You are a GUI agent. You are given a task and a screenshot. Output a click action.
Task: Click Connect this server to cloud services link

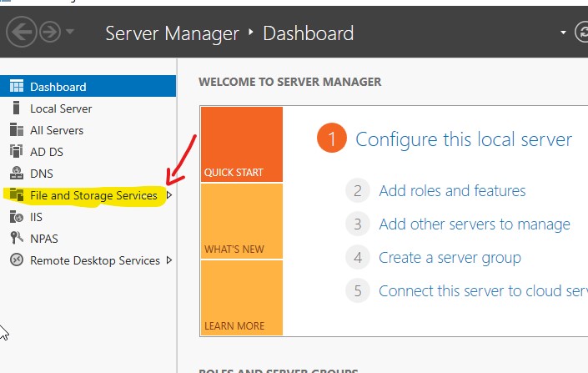click(x=484, y=291)
